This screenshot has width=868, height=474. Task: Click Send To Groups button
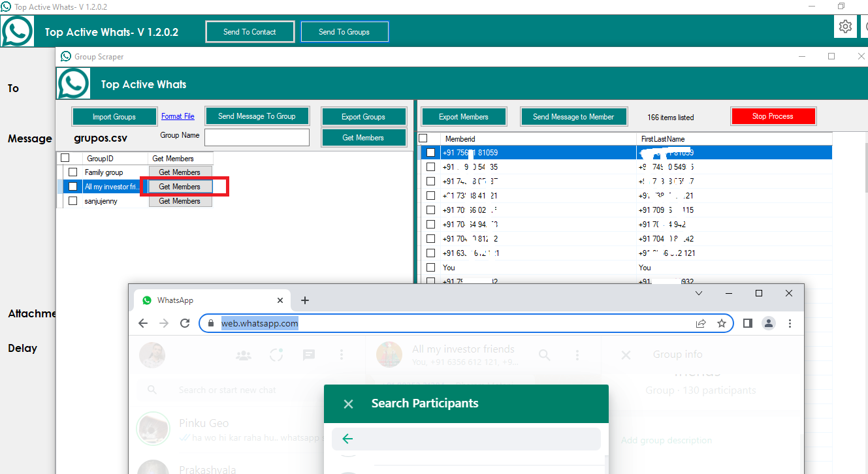click(344, 31)
